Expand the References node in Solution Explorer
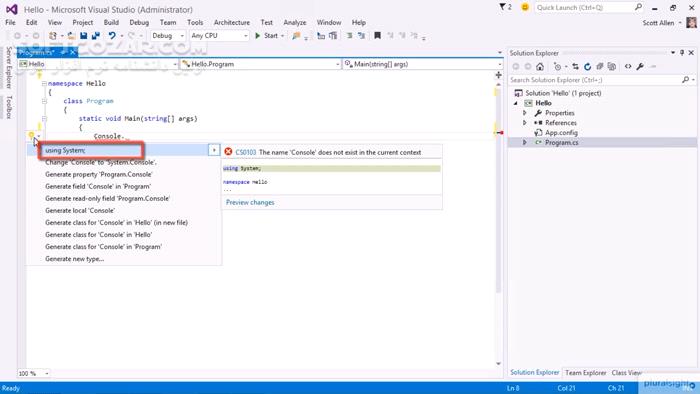 coord(525,123)
